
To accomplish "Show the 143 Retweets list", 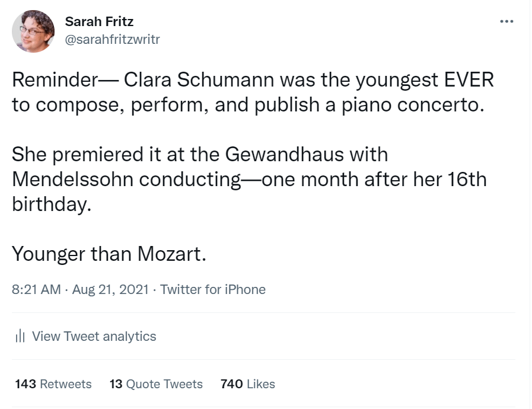I will [x=53, y=384].
